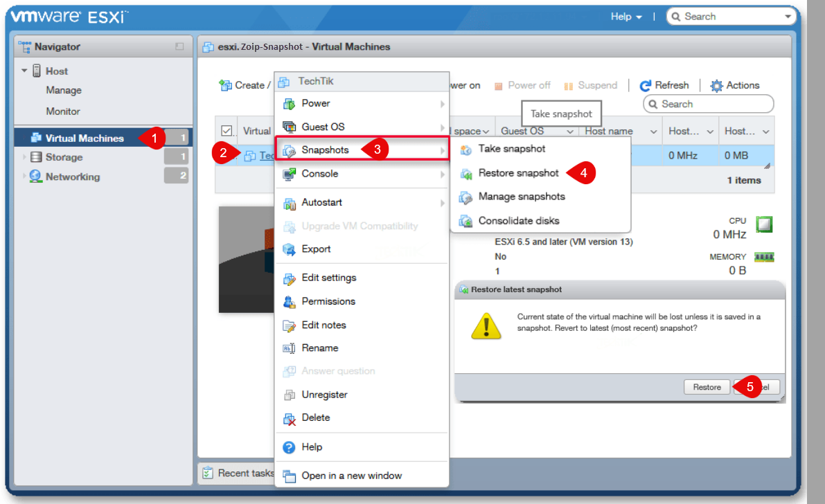Expand the Power submenu arrow
The height and width of the screenshot is (504, 825).
443,104
